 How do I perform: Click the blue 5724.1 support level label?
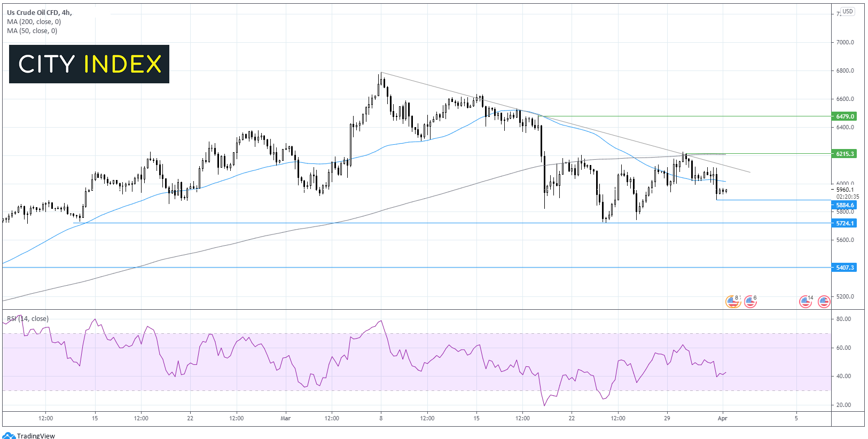pyautogui.click(x=844, y=223)
